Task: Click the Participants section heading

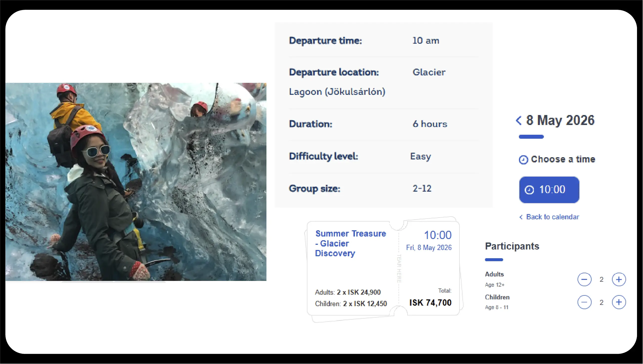Action: click(x=512, y=246)
